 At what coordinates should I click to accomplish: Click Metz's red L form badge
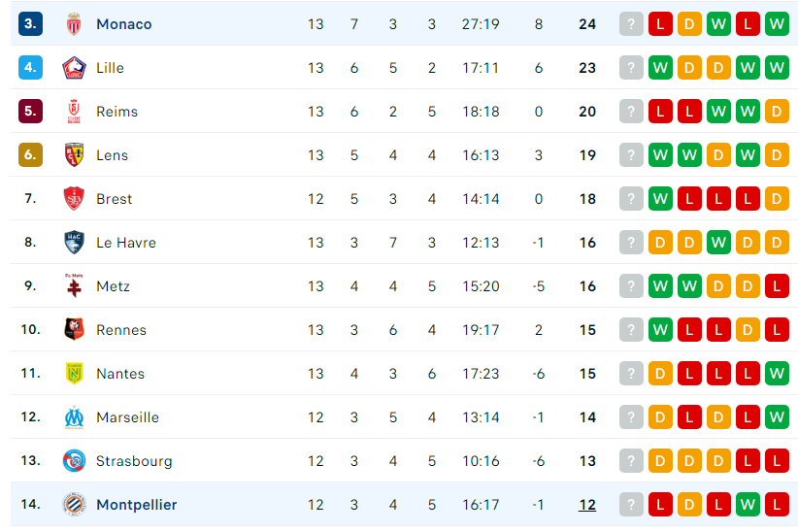(777, 286)
